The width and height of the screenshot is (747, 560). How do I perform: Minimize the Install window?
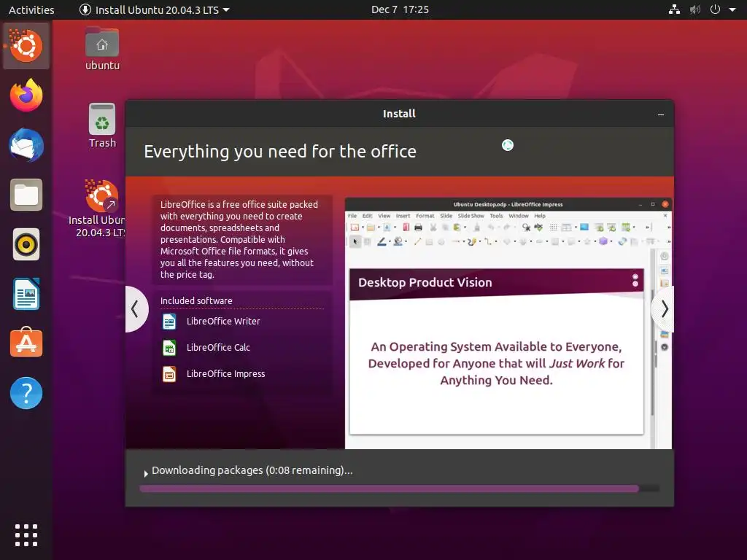(x=661, y=114)
